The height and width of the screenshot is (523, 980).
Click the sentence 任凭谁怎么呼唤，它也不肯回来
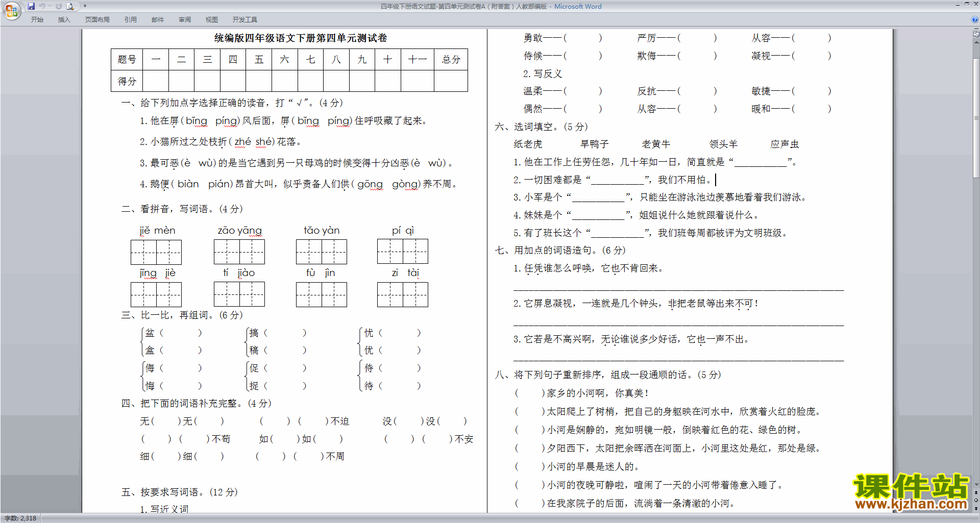(x=588, y=268)
